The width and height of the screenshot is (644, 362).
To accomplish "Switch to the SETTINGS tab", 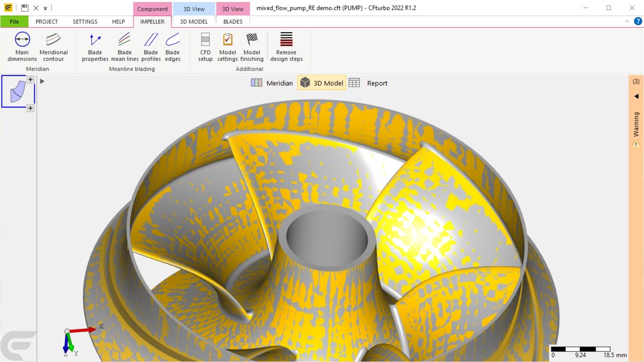I will (x=85, y=22).
